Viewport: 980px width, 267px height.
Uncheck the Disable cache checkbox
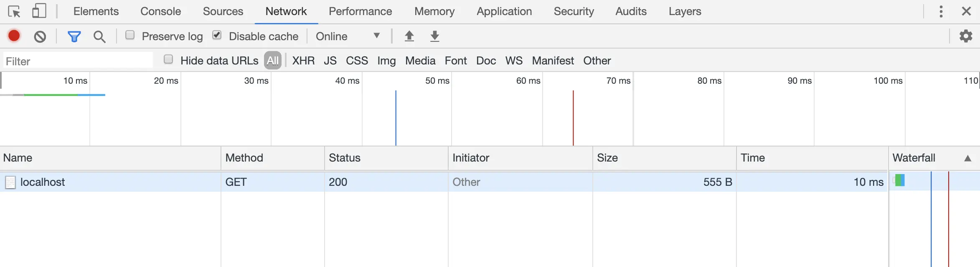pyautogui.click(x=217, y=35)
